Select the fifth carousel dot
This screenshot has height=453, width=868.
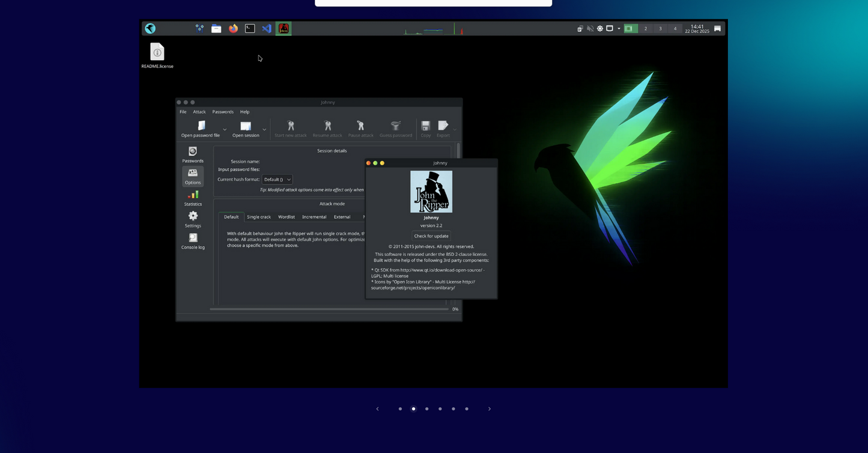click(x=454, y=409)
